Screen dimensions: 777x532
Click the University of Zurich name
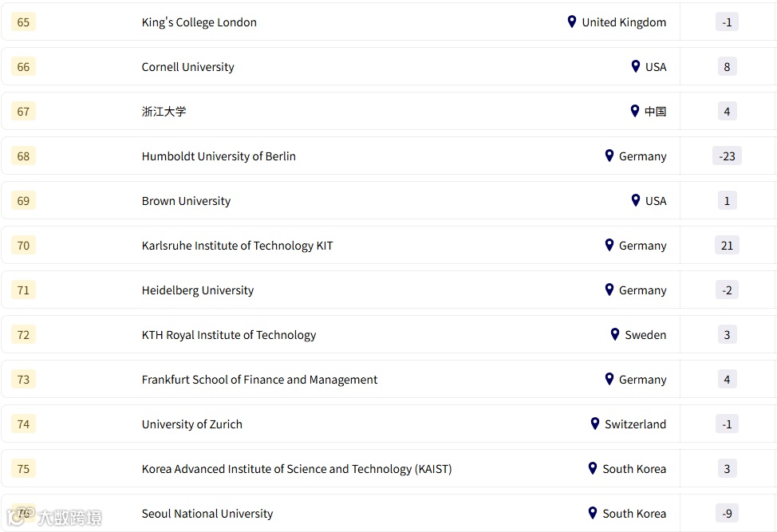click(191, 424)
